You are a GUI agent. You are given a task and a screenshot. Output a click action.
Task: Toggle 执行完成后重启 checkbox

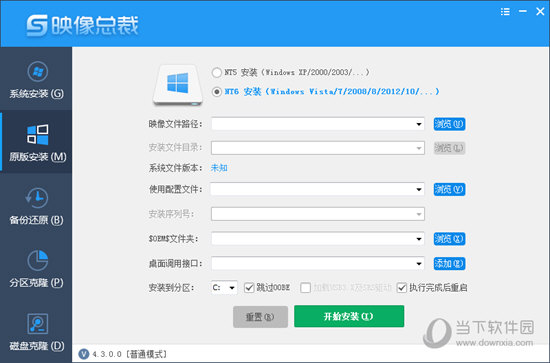[402, 288]
